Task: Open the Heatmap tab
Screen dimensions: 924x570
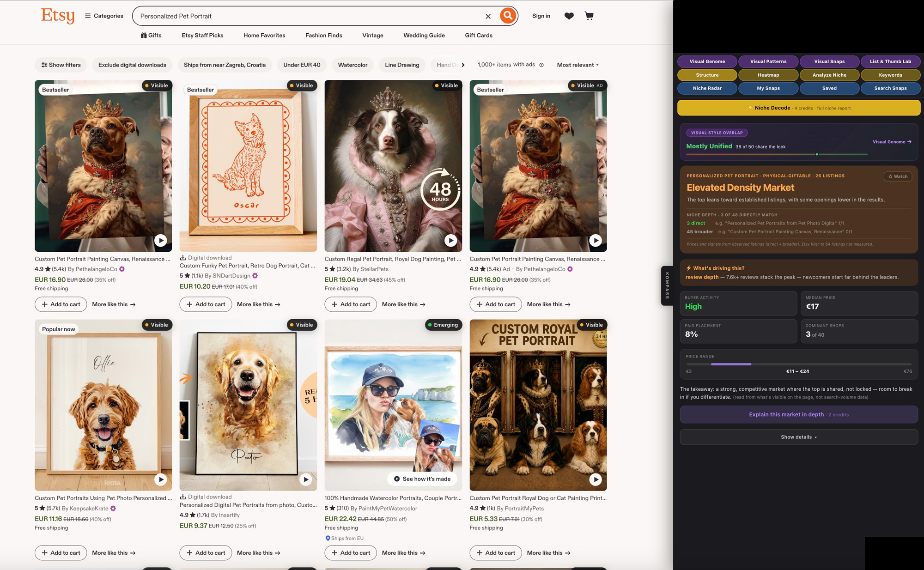Action: point(768,75)
